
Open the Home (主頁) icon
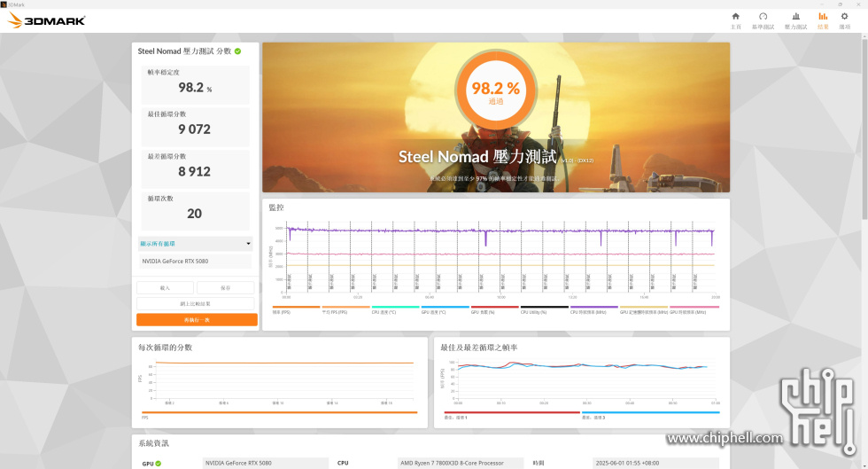click(736, 17)
